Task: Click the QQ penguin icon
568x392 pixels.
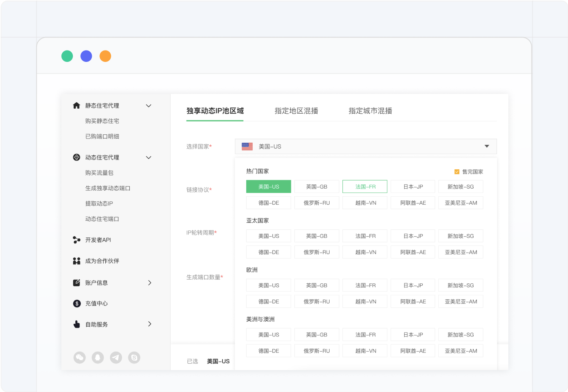Action: click(98, 357)
